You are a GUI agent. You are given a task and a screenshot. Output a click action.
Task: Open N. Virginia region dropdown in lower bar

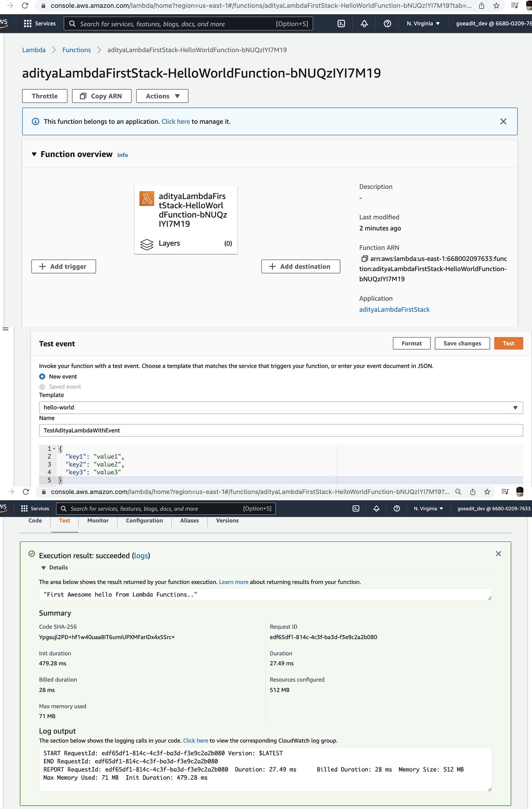[x=429, y=508]
